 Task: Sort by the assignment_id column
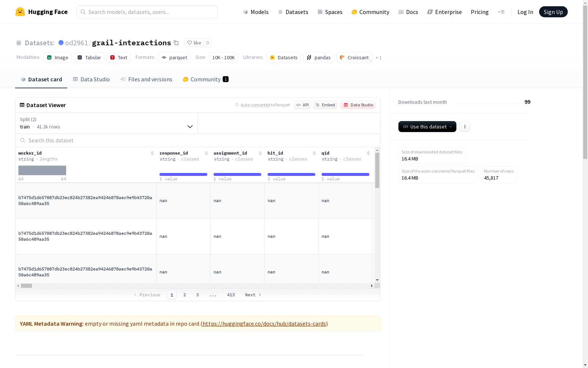[x=260, y=153]
